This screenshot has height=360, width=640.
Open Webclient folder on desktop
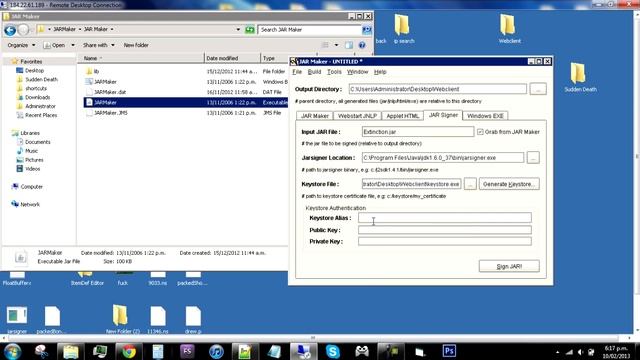pyautogui.click(x=509, y=28)
